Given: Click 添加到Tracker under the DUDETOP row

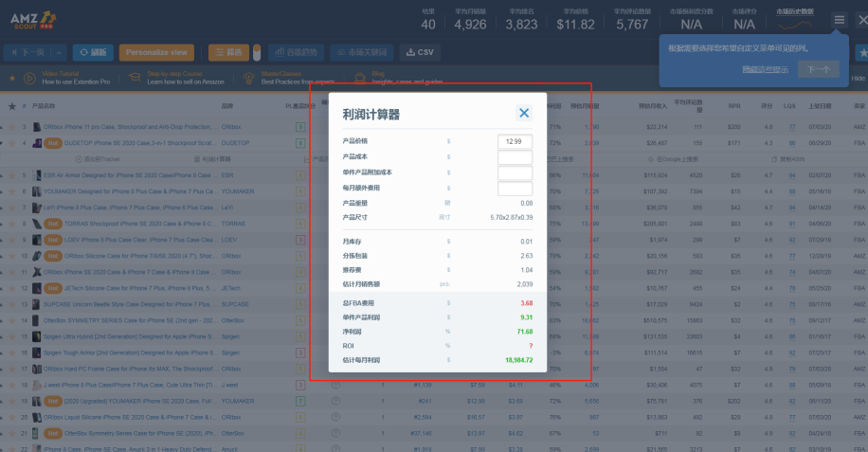Looking at the screenshot, I should click(x=98, y=159).
